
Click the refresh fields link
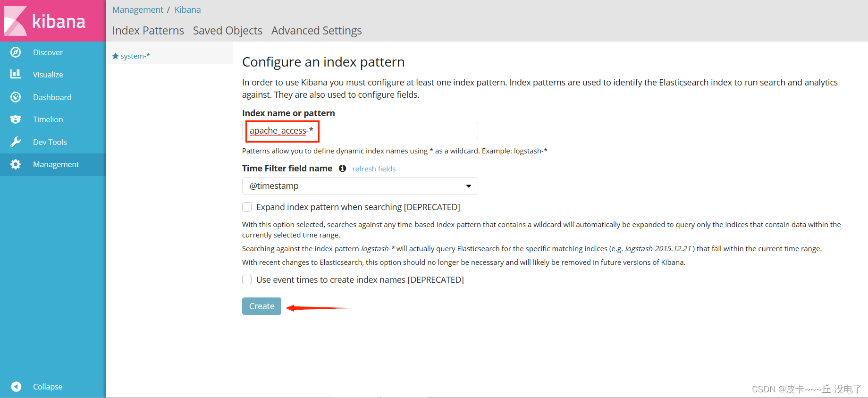pos(374,169)
